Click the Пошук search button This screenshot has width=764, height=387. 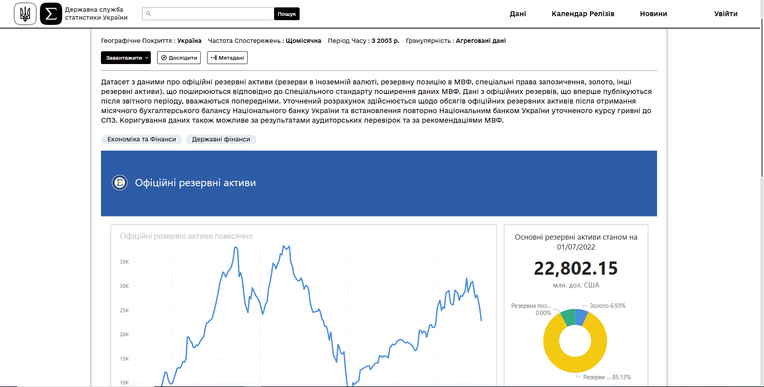(286, 14)
